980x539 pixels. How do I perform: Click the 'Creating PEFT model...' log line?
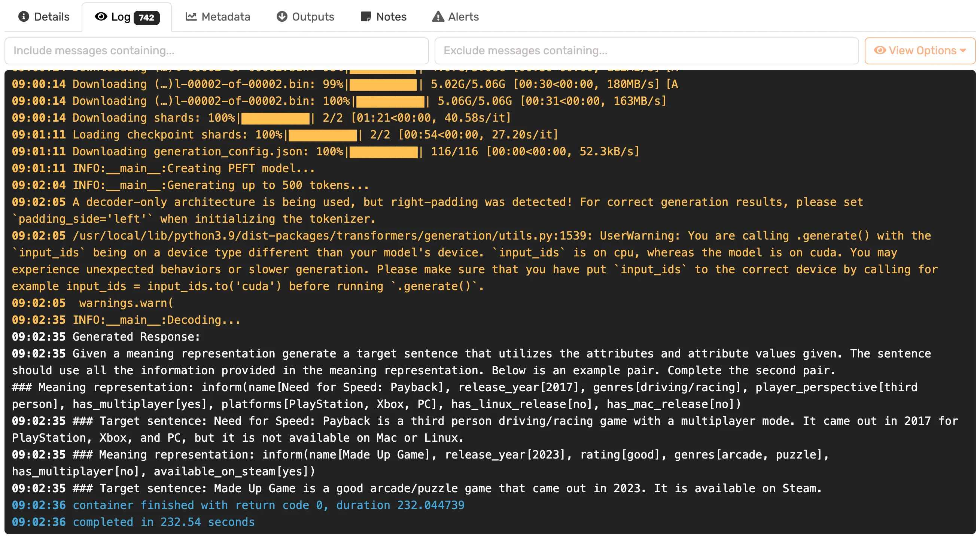tap(163, 168)
